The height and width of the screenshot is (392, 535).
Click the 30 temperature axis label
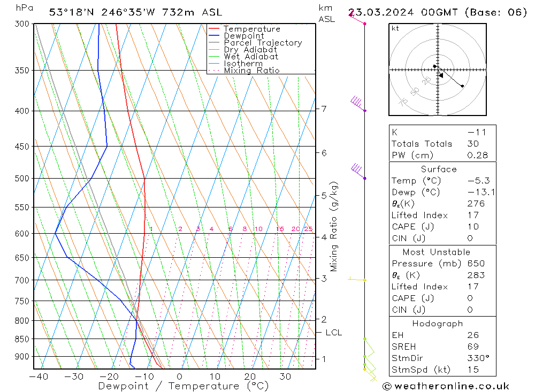[285, 376]
